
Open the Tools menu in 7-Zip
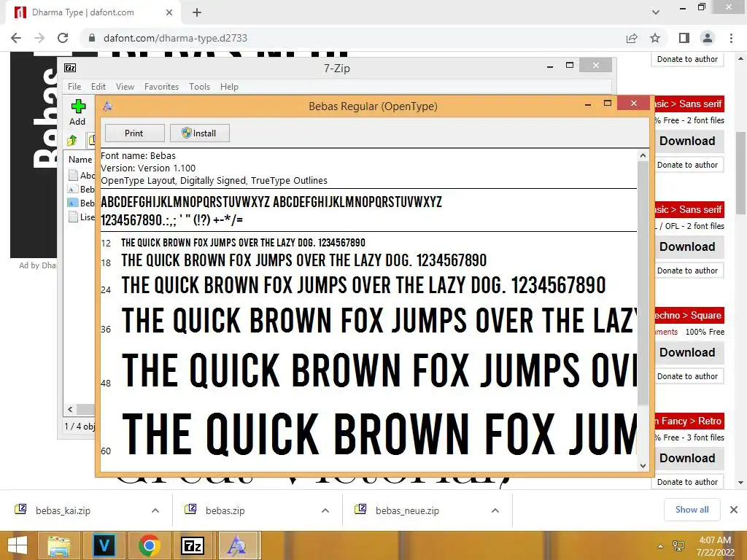(199, 87)
